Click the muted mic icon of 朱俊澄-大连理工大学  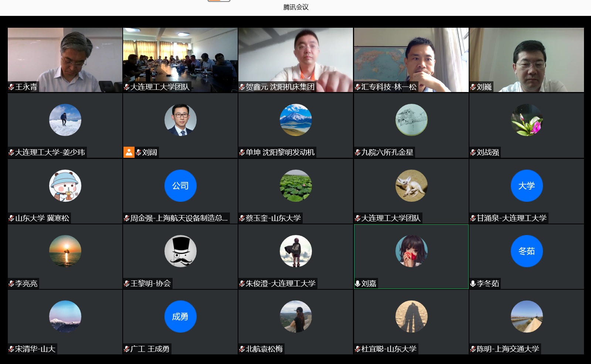242,284
